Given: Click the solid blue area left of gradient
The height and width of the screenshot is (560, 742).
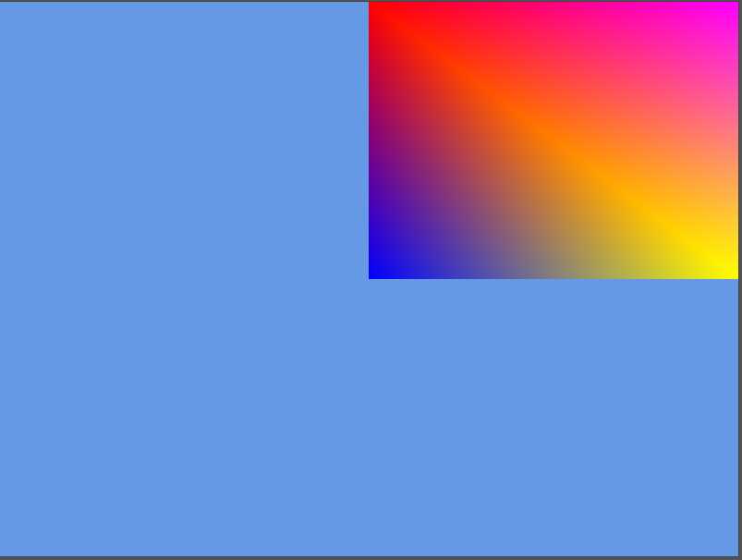Looking at the screenshot, I should pyautogui.click(x=185, y=139).
